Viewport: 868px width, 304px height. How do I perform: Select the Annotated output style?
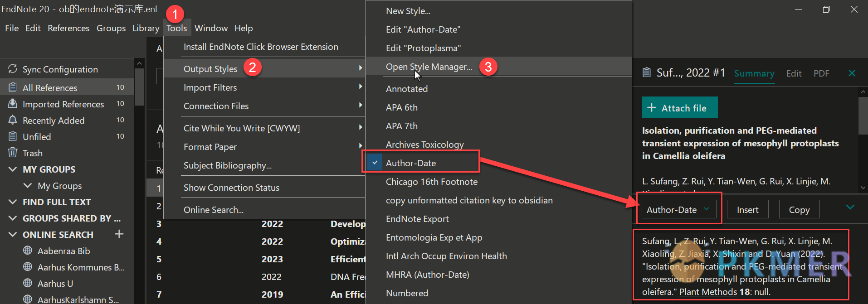click(x=498, y=89)
